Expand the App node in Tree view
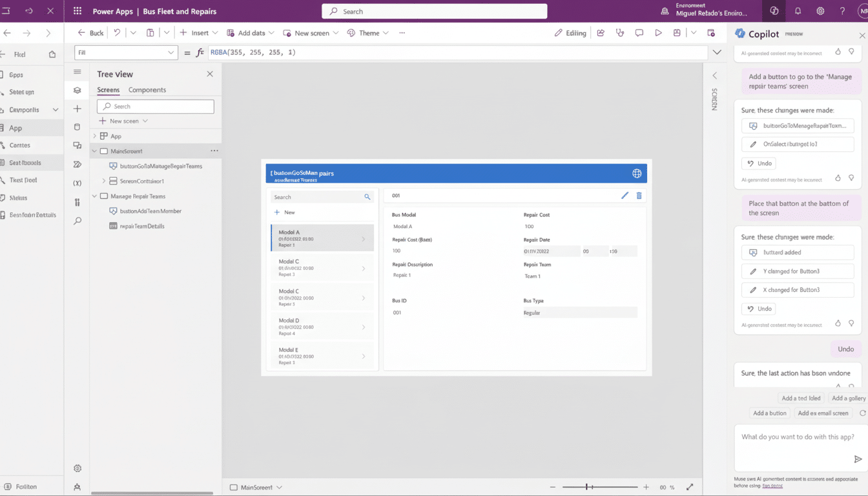 coord(94,136)
